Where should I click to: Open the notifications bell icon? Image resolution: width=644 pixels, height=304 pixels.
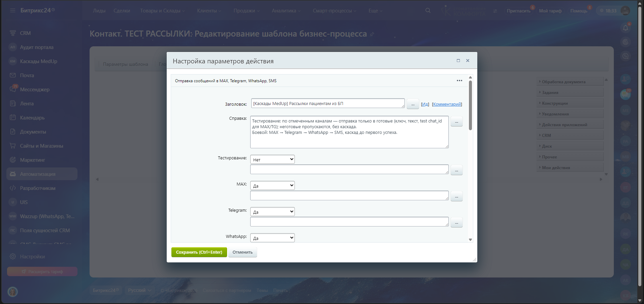625,28
